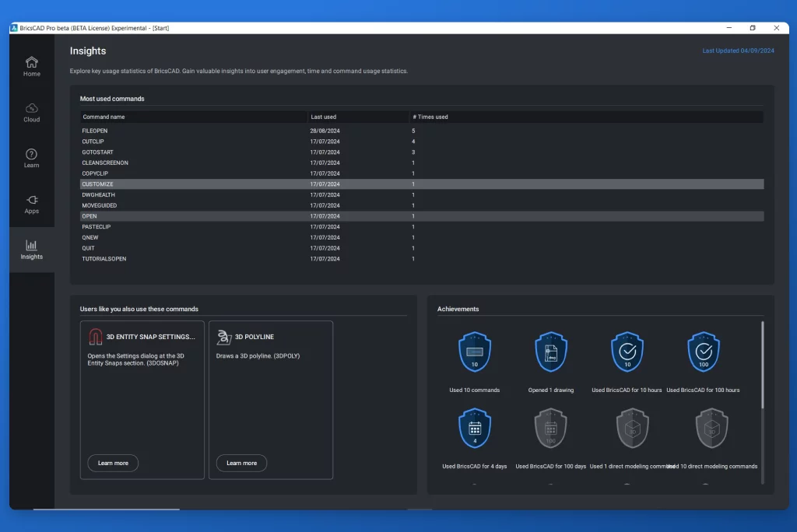Click the Used BricsCAD for 4 days badge
Screen dimensions: 797x532
474,428
